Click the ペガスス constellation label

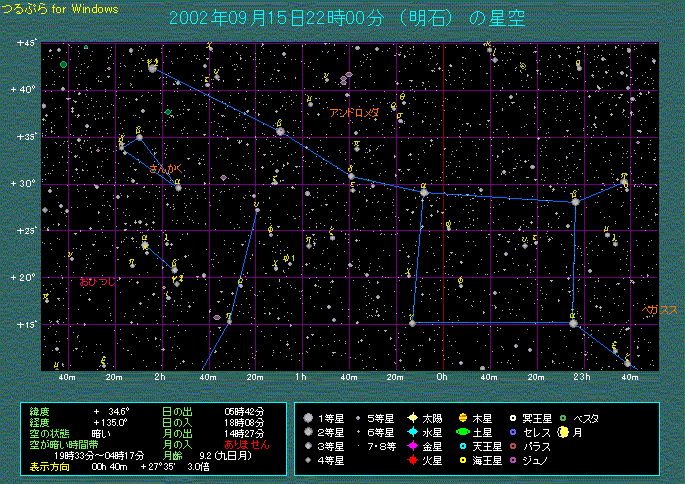click(659, 310)
